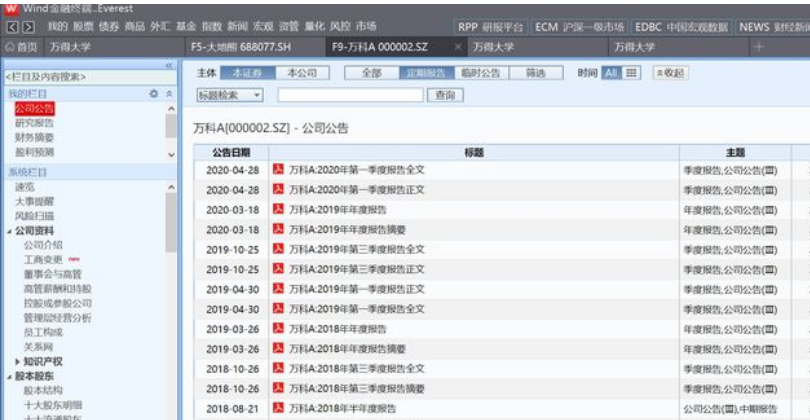Go back with the left arrow button

click(x=13, y=27)
